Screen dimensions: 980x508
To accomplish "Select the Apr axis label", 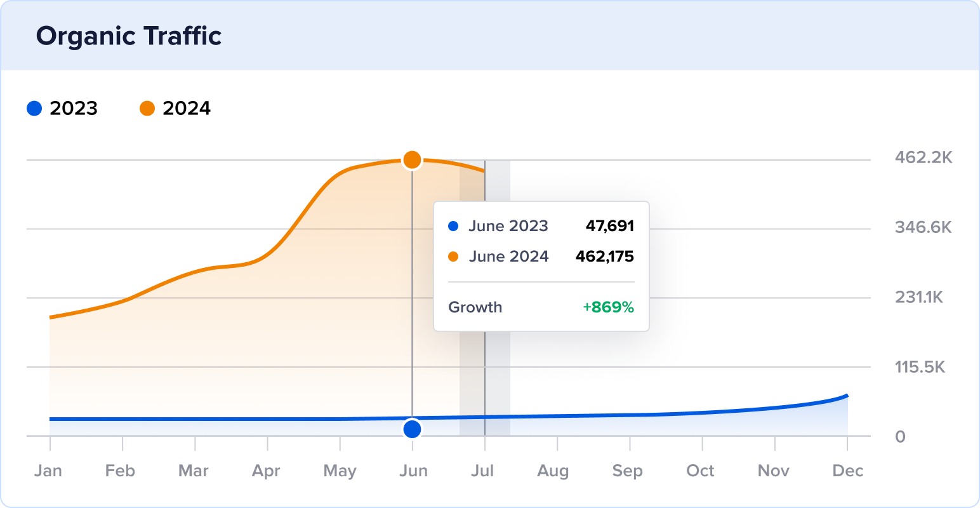I will click(x=266, y=471).
